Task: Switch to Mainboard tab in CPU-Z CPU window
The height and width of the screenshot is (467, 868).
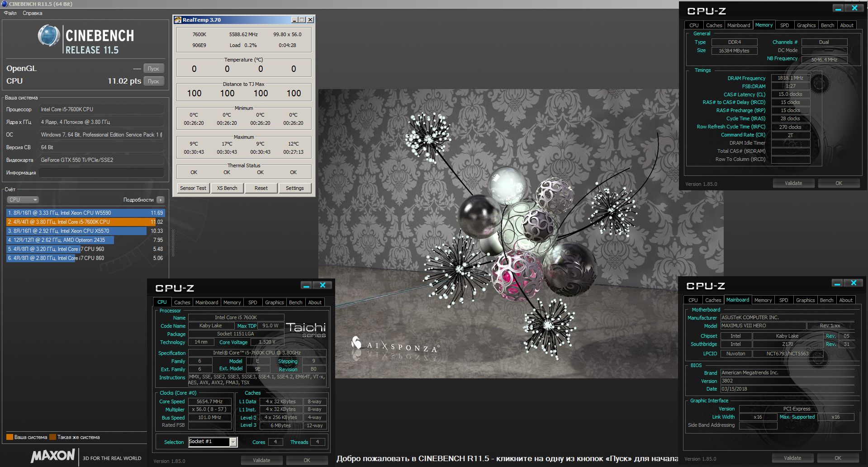Action: tap(207, 302)
